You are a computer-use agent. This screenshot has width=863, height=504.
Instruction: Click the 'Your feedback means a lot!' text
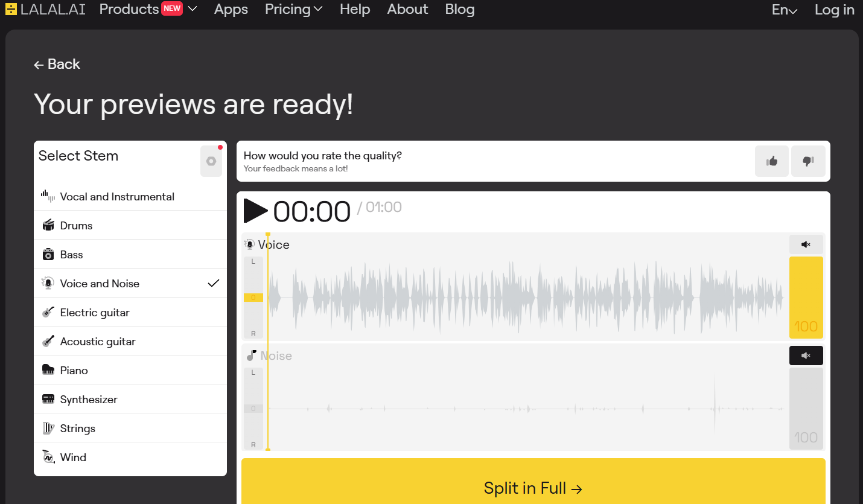296,168
